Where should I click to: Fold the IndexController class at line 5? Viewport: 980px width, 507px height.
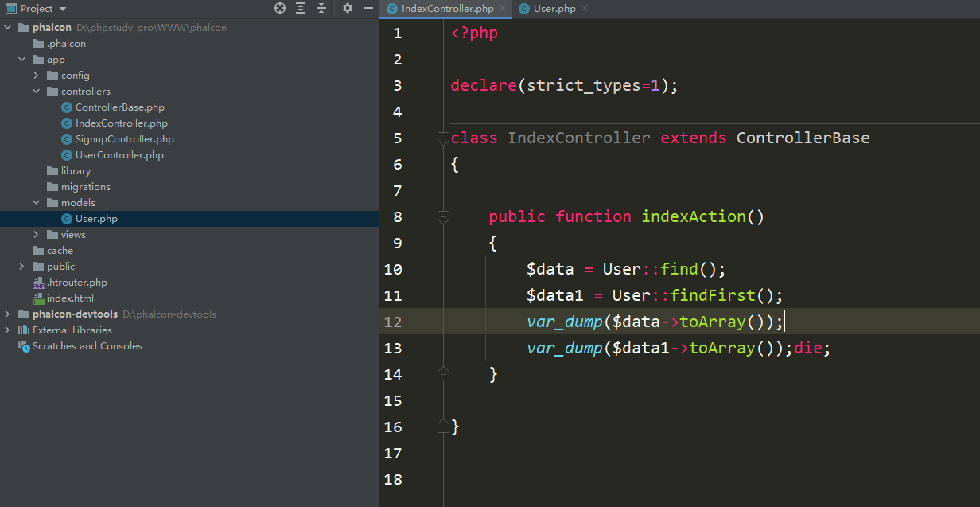[x=443, y=138]
